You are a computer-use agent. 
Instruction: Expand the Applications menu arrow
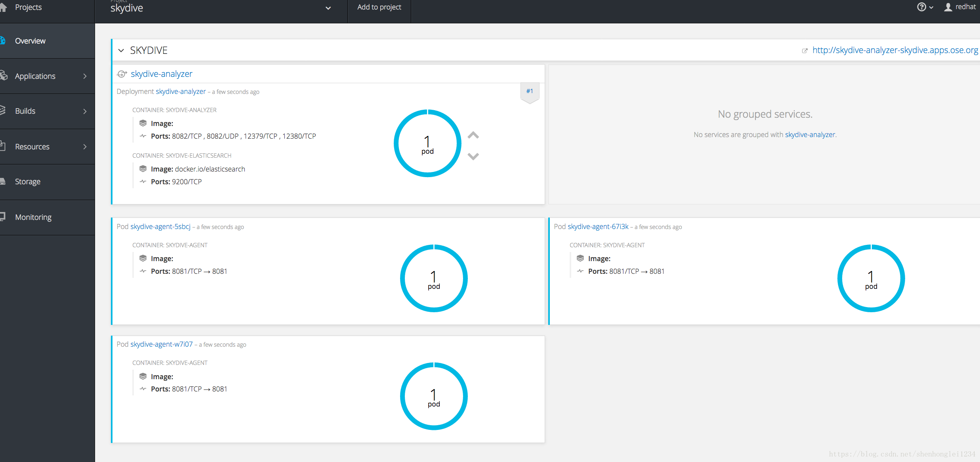(x=84, y=76)
